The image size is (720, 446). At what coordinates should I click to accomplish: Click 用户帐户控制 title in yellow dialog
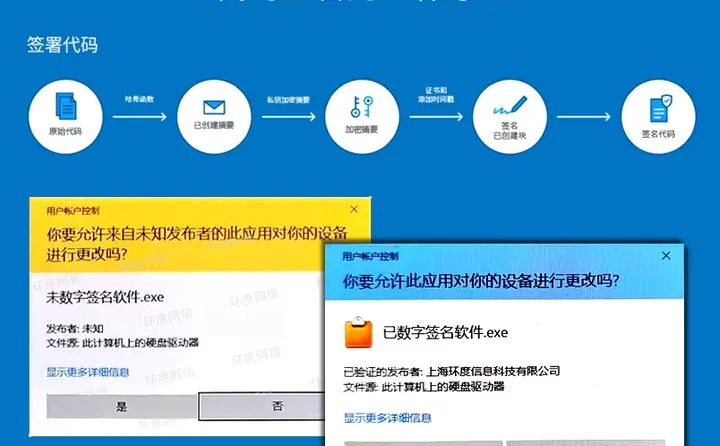click(x=73, y=211)
